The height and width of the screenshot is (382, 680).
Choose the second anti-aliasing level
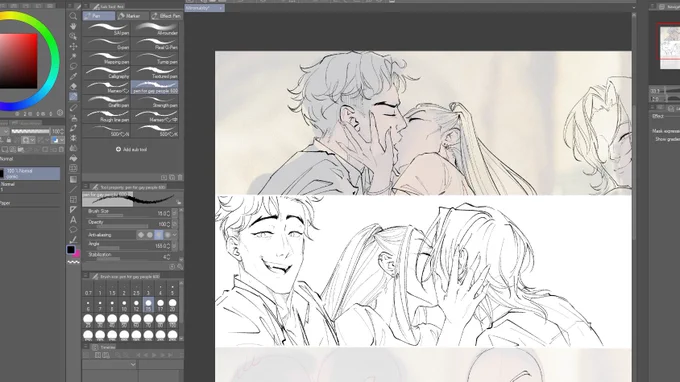(x=150, y=235)
